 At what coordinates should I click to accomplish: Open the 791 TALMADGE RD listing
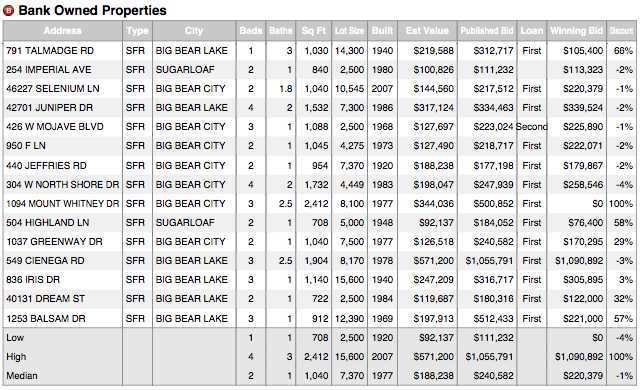(50, 51)
